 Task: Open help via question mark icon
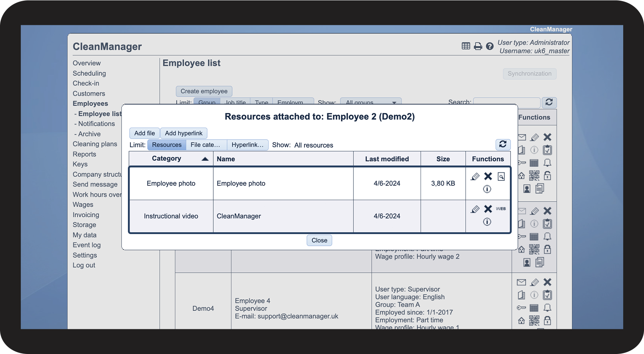(x=490, y=46)
